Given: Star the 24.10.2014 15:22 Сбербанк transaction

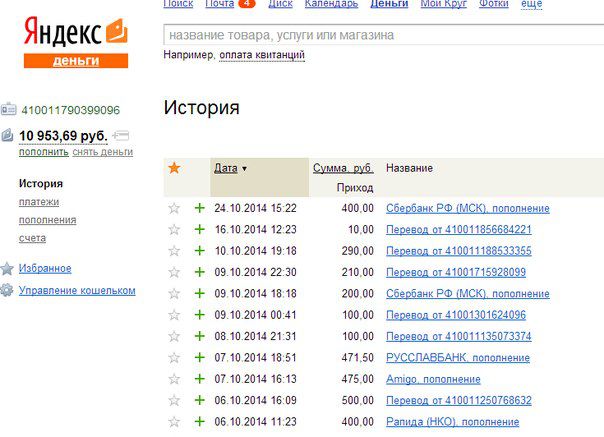Looking at the screenshot, I should [174, 208].
